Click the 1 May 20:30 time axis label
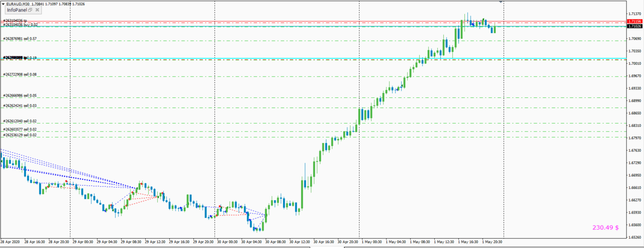644x248 pixels. click(x=492, y=242)
